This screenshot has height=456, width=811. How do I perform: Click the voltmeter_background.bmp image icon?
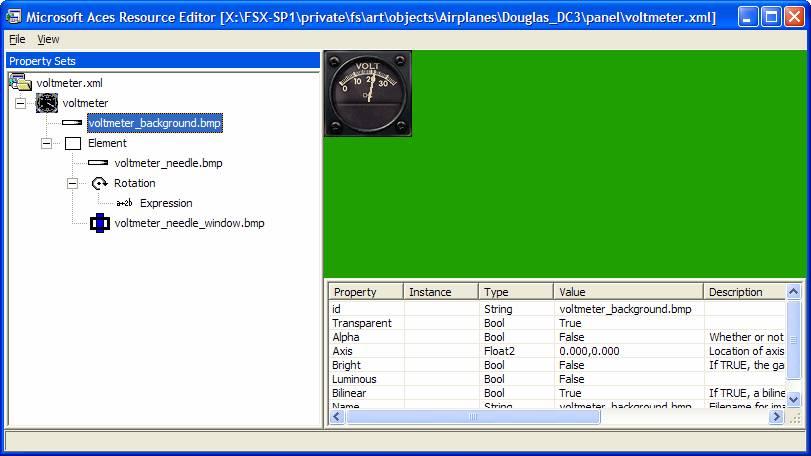pyautogui.click(x=72, y=123)
